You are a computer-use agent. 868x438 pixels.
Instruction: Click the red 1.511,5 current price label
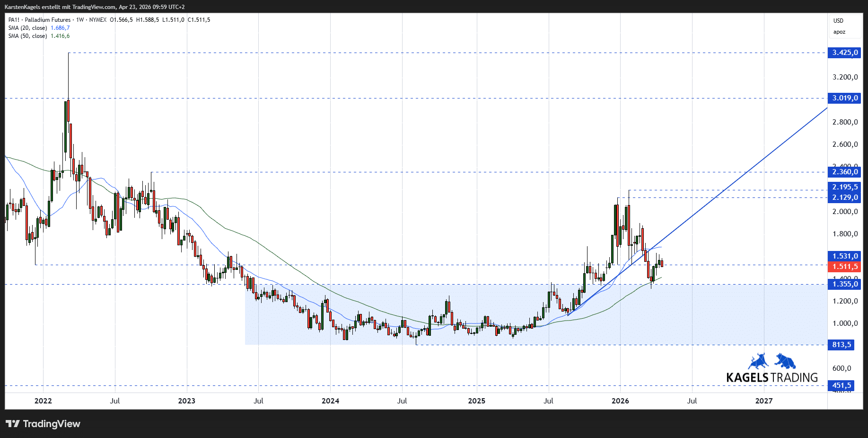[x=845, y=267]
